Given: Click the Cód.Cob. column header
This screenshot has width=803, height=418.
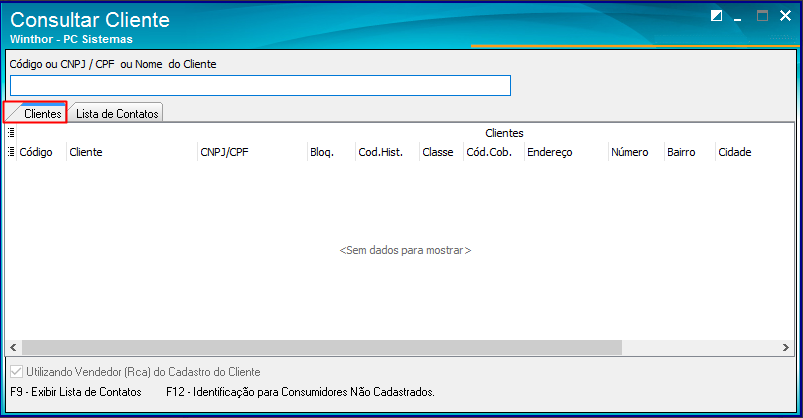Looking at the screenshot, I should click(494, 152).
